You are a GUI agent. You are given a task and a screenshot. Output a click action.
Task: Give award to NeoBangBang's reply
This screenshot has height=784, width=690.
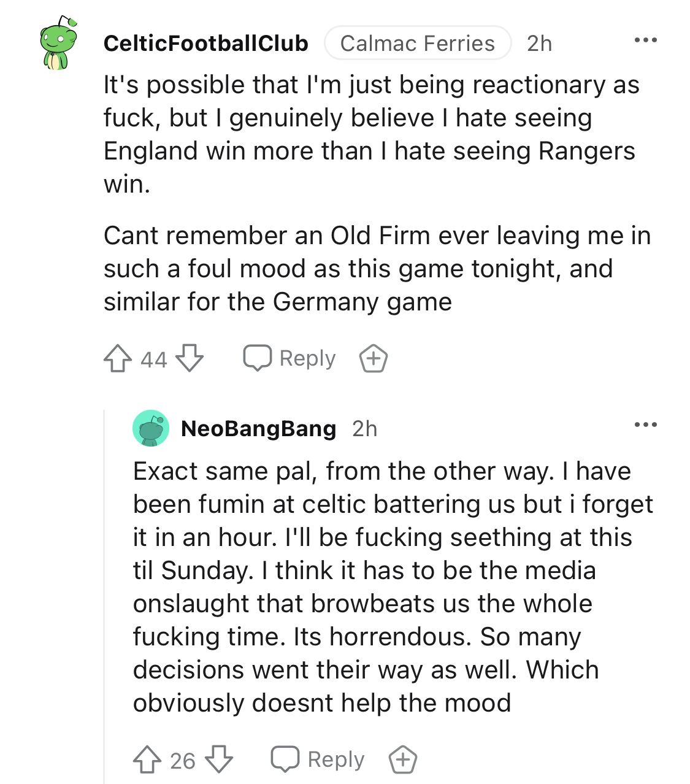coord(403,760)
